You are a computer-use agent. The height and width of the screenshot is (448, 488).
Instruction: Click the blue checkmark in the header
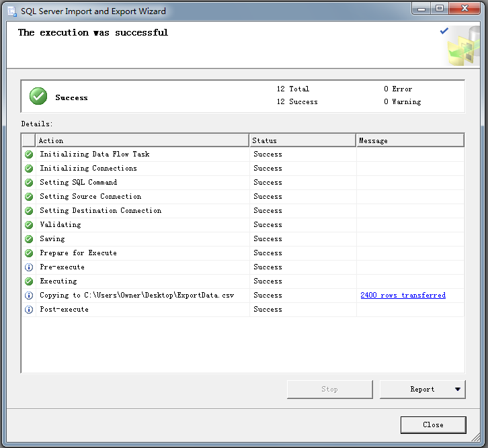pos(444,31)
